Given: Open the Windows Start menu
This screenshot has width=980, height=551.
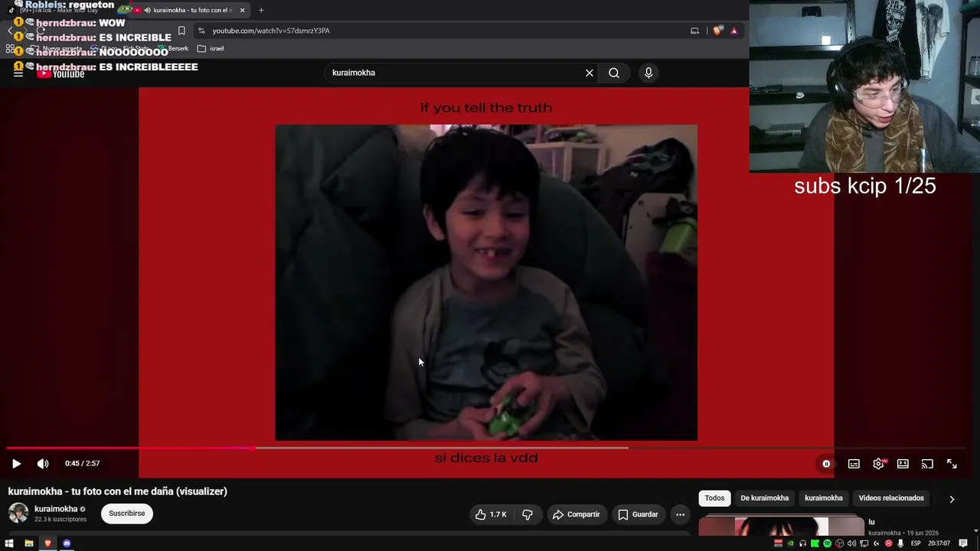Looking at the screenshot, I should (x=9, y=543).
